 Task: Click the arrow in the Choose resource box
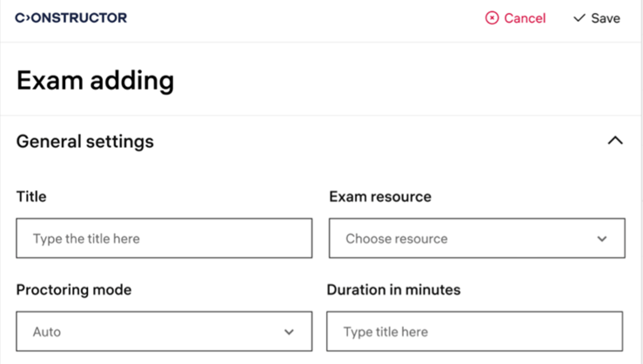click(602, 239)
